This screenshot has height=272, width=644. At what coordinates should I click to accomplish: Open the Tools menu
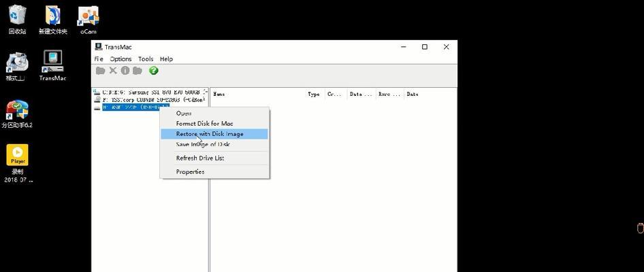146,59
